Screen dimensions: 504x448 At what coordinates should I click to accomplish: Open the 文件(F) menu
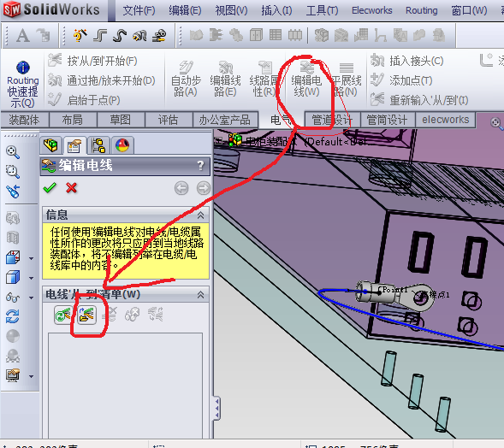point(139,10)
